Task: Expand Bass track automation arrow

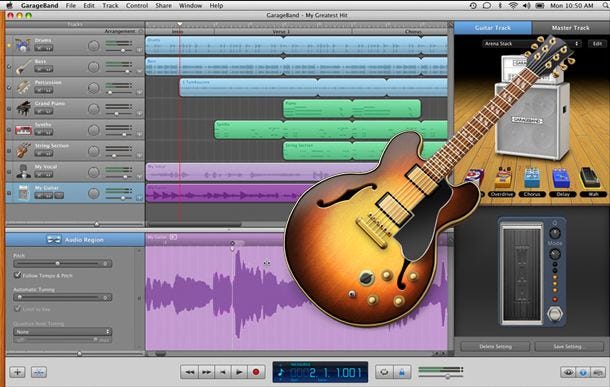Action: (x=139, y=71)
